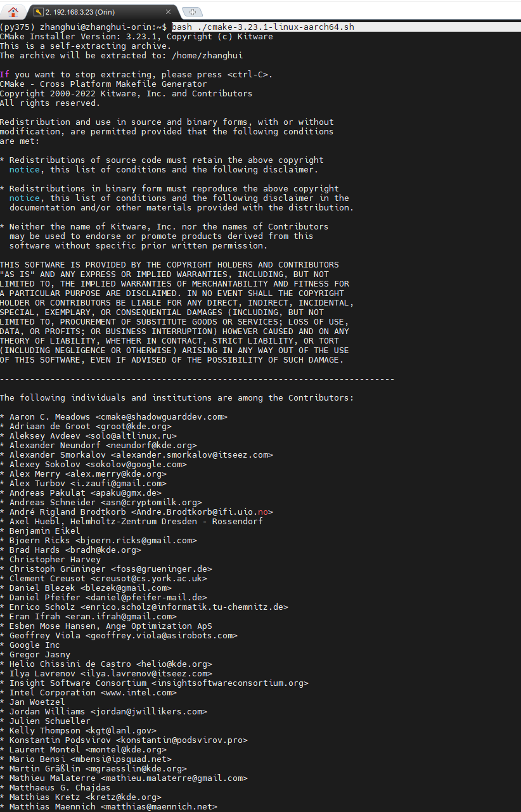Viewport: 521px width, 812px height.
Task: Open a new session tab with plus button
Action: [192, 12]
